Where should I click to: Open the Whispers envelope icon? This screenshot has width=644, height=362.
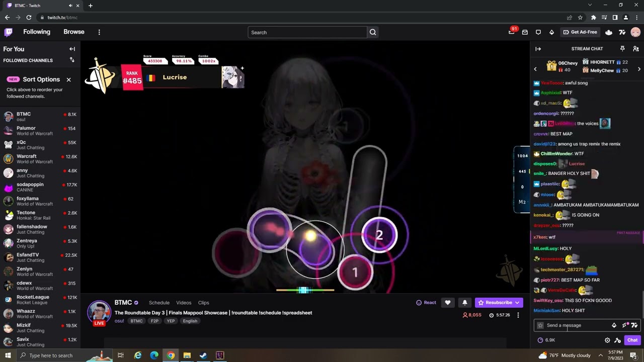525,32
